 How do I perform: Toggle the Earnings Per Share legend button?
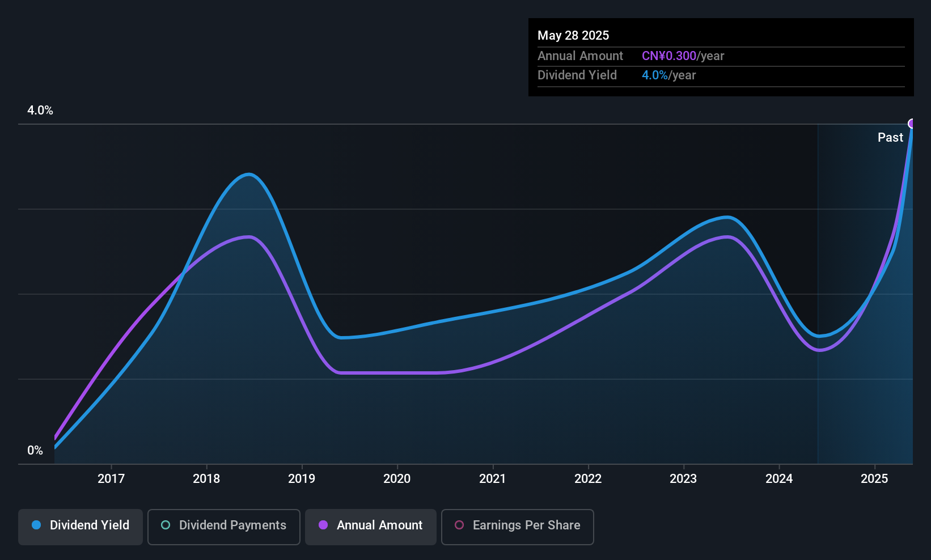coord(518,527)
